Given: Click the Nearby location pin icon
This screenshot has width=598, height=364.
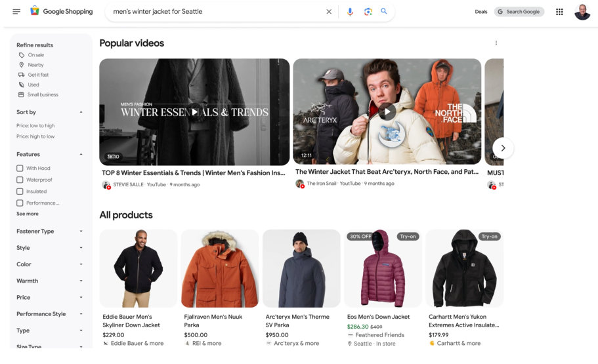Looking at the screenshot, I should (22, 65).
